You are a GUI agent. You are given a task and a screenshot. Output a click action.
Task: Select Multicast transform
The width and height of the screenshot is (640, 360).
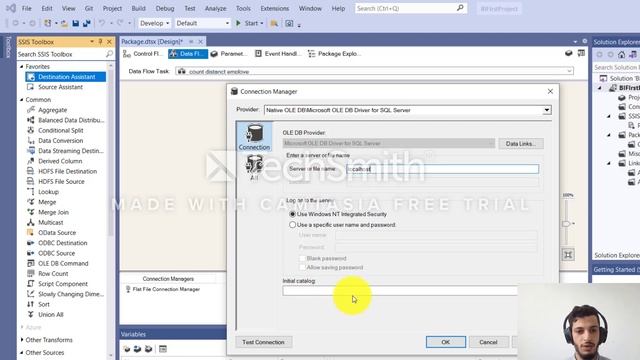click(x=51, y=222)
